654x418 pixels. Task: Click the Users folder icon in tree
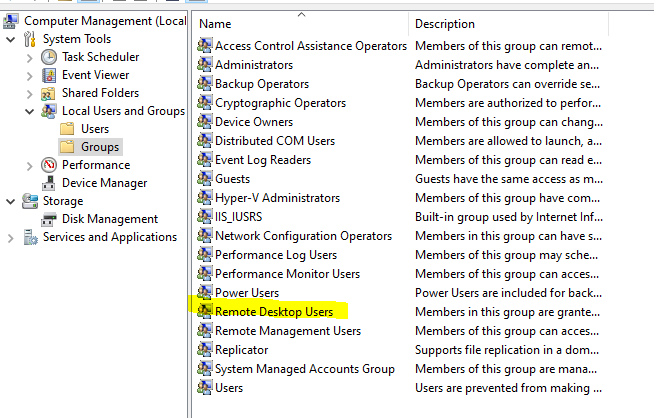point(67,129)
